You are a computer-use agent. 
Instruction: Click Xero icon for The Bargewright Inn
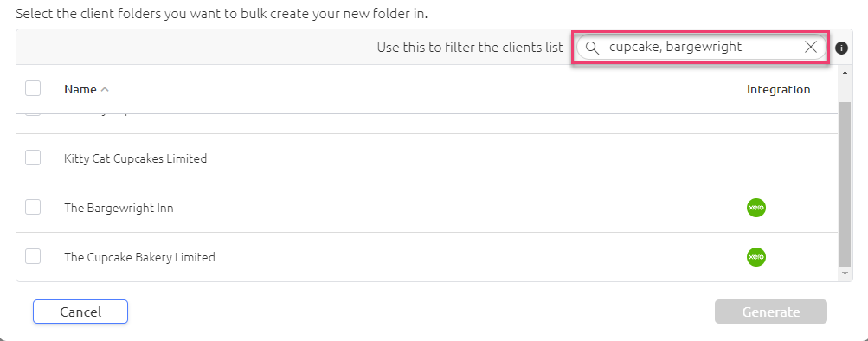(756, 208)
